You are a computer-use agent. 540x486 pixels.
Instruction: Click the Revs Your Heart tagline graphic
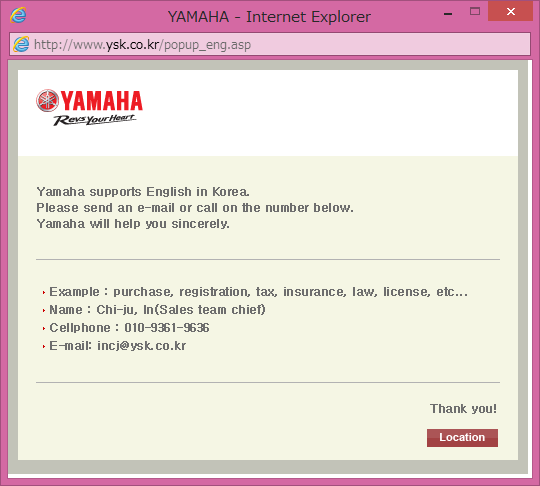(x=95, y=120)
